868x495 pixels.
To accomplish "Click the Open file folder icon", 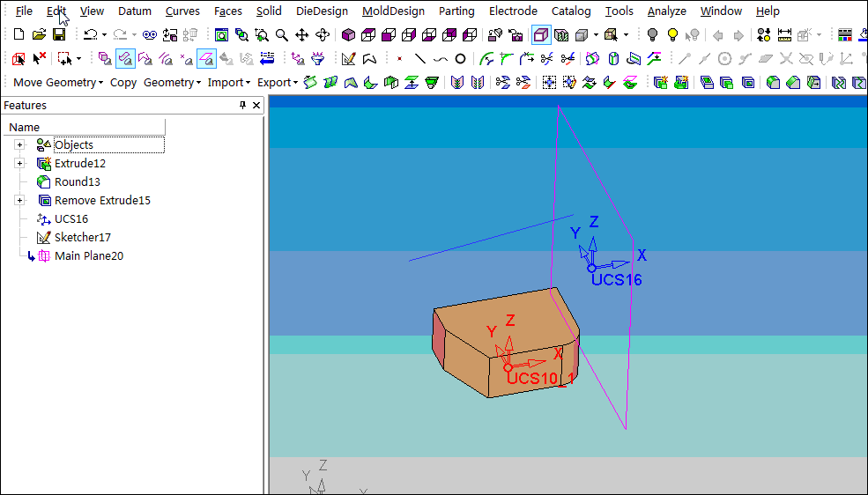I will (39, 35).
